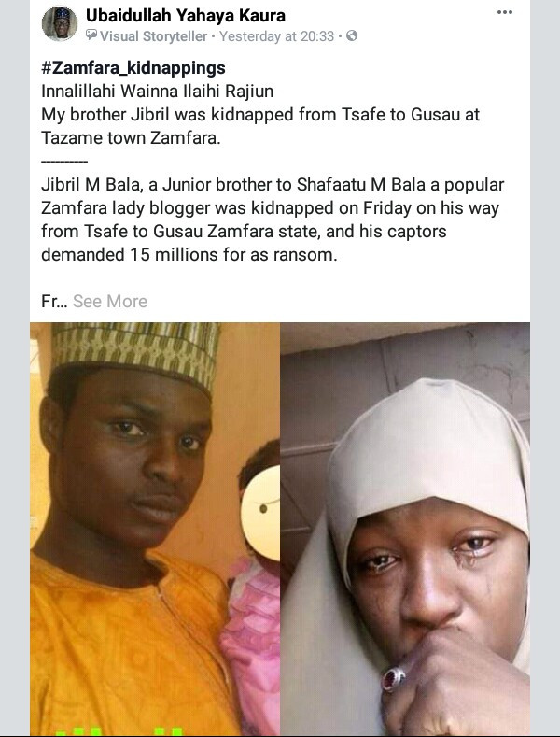Open the post options three-dot menu
Image resolution: width=560 pixels, height=737 pixels.
click(505, 12)
